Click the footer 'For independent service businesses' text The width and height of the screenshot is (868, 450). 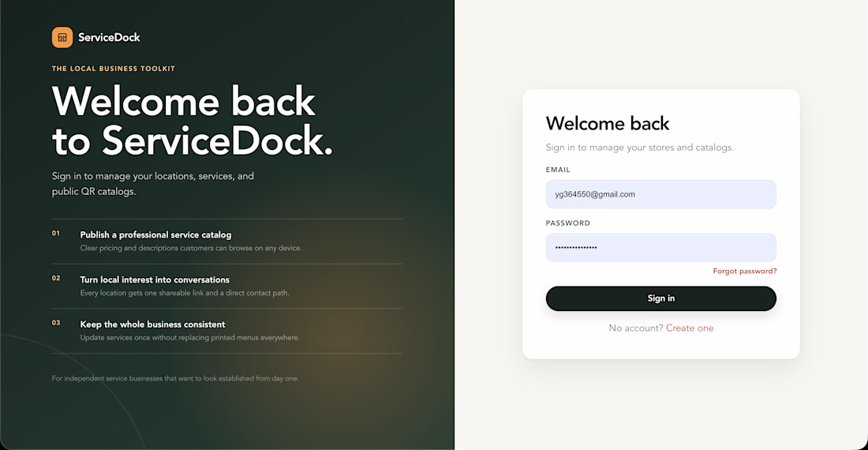pyautogui.click(x=175, y=379)
